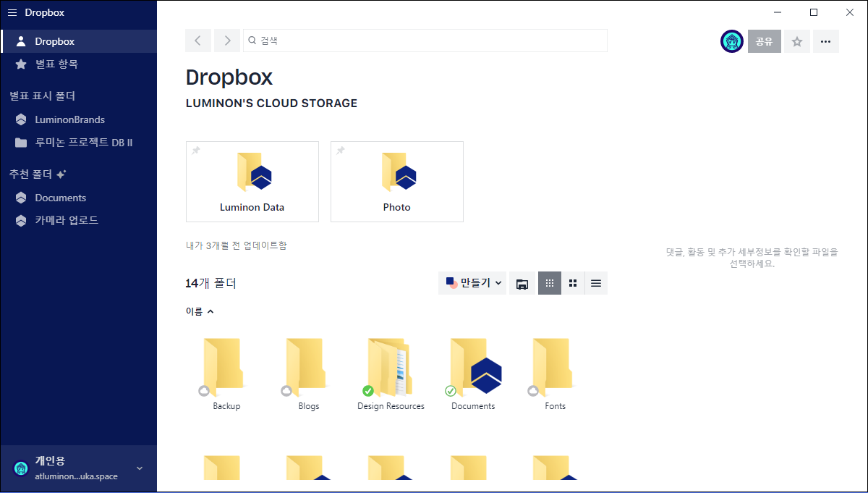This screenshot has height=493, width=868.
Task: Toggle sort order by 이름
Action: (x=200, y=311)
